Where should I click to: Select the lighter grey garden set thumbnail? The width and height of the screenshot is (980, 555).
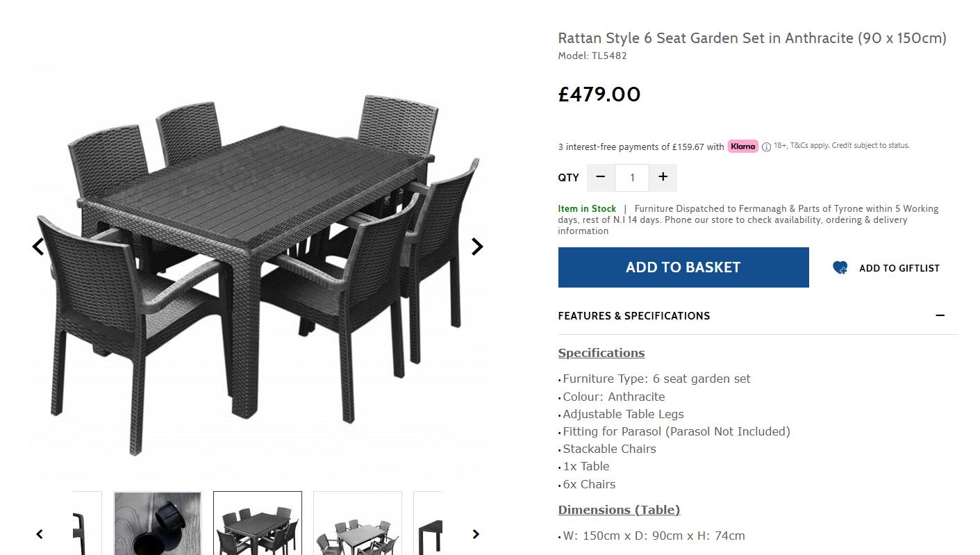(358, 523)
